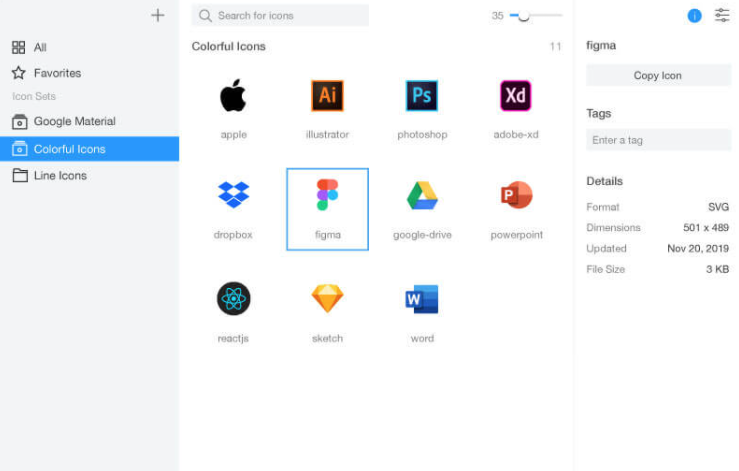Click the blue info icon
Screen dimensions: 739x471
(694, 16)
